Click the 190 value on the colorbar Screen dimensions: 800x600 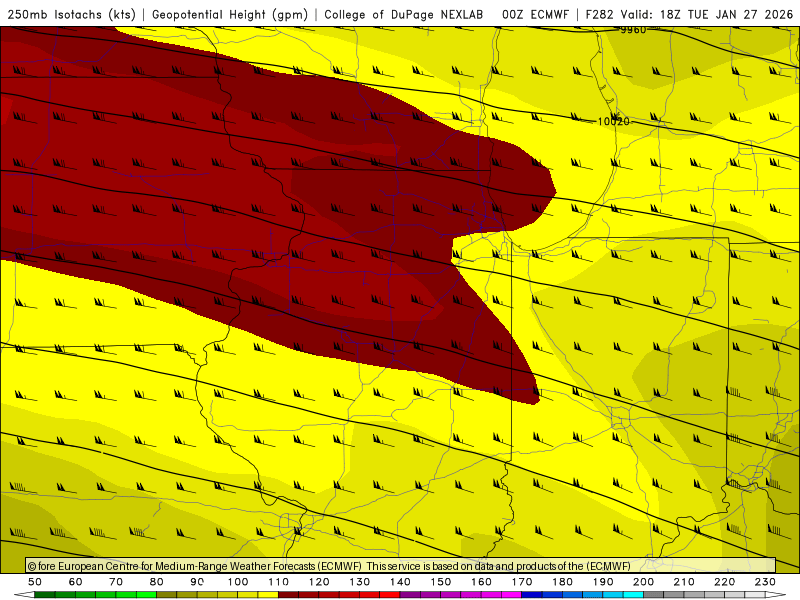pyautogui.click(x=603, y=582)
